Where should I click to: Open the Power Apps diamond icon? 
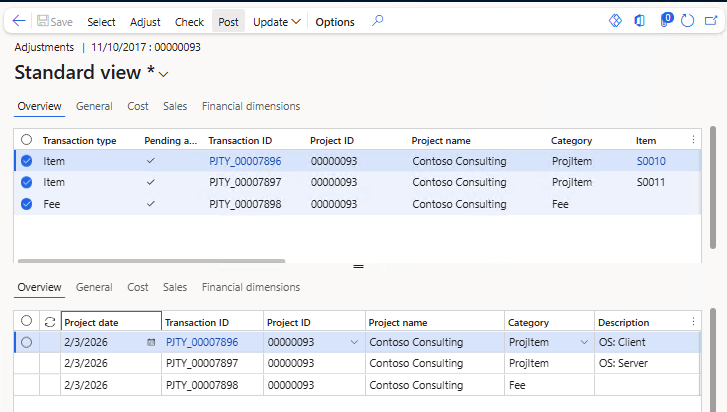616,21
